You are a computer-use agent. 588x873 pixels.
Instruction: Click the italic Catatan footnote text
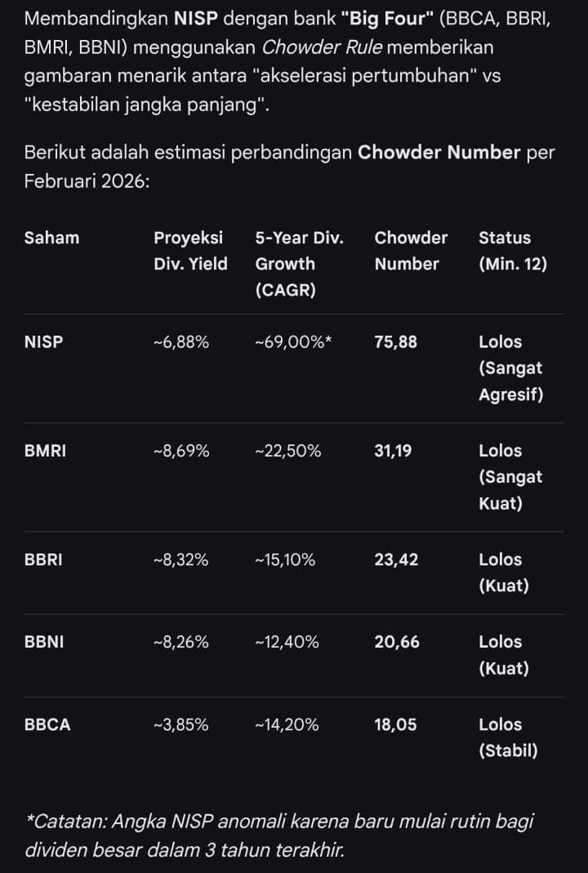click(x=279, y=835)
